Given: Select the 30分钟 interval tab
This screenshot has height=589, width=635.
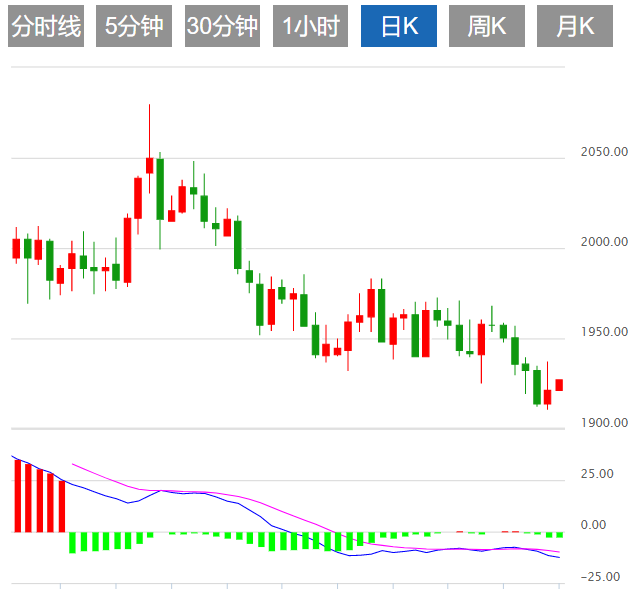Looking at the screenshot, I should coord(222,26).
